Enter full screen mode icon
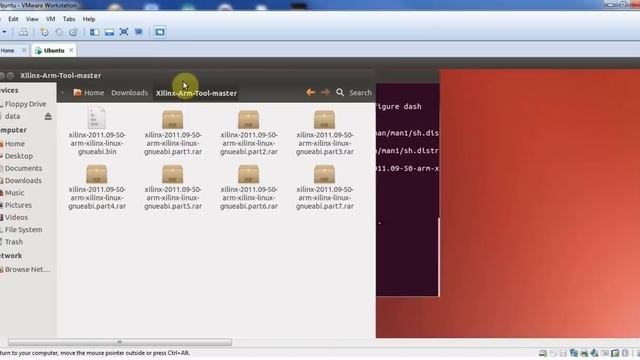Viewport: 640px width, 360px height. [x=124, y=32]
